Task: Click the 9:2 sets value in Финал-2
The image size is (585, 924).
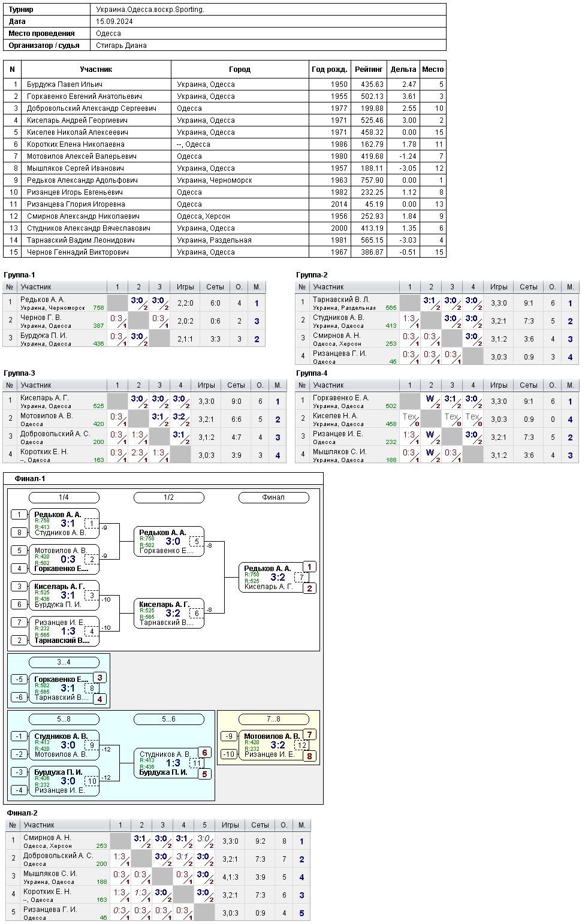Action: pos(260,841)
